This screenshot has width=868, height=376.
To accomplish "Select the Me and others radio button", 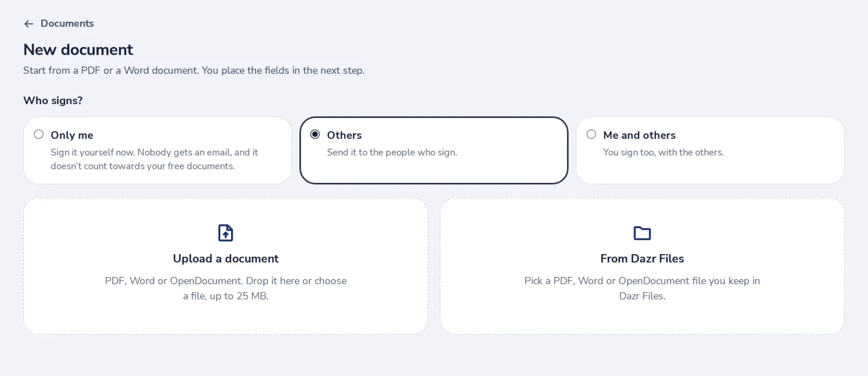I will (x=591, y=134).
